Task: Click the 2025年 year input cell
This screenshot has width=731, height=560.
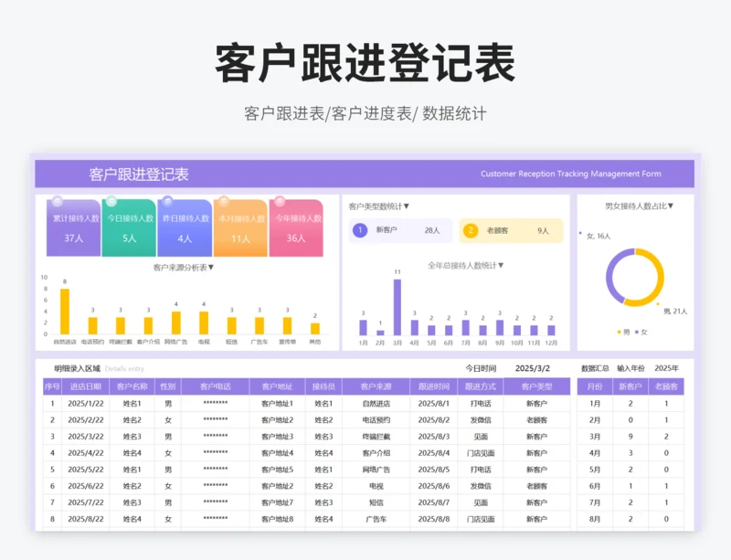Action: click(x=666, y=368)
